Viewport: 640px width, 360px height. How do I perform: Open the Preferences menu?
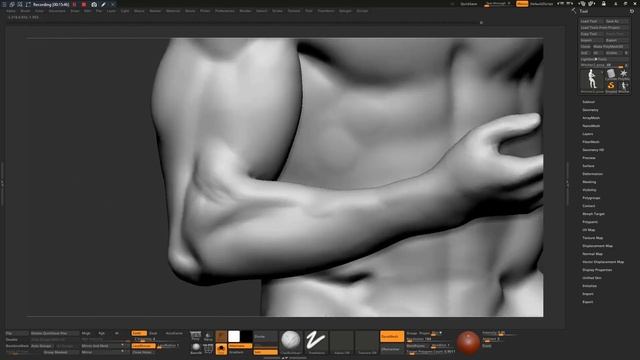(x=225, y=11)
